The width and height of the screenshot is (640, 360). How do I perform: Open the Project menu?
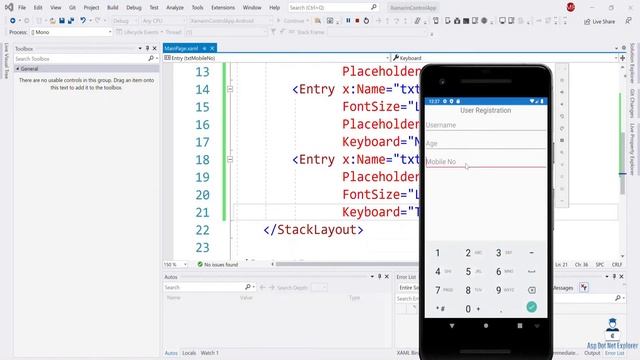[x=91, y=7]
